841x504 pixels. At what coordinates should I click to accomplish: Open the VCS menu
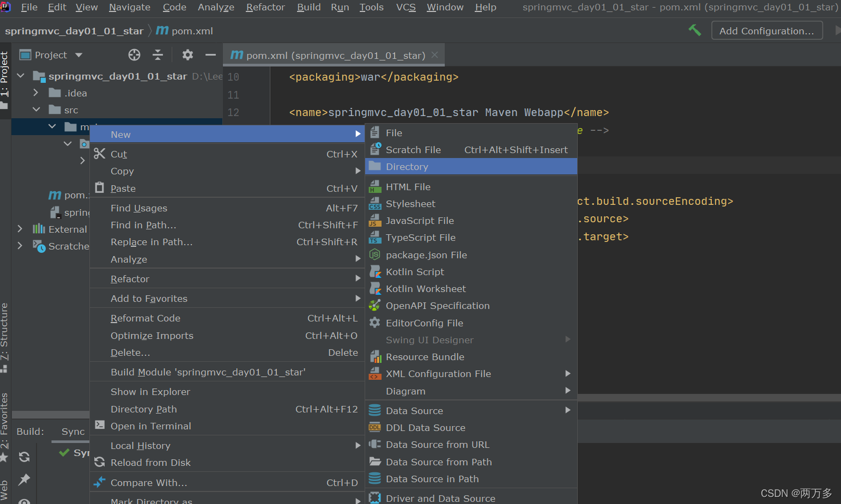tap(406, 7)
